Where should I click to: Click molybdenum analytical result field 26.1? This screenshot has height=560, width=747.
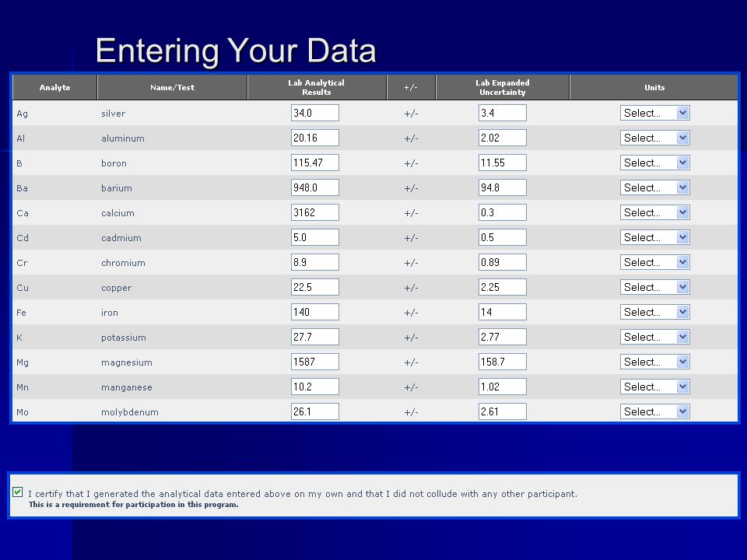(315, 411)
